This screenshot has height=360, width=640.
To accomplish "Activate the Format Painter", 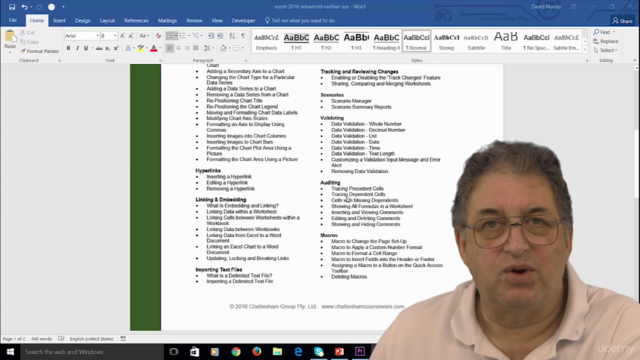I will [40, 51].
